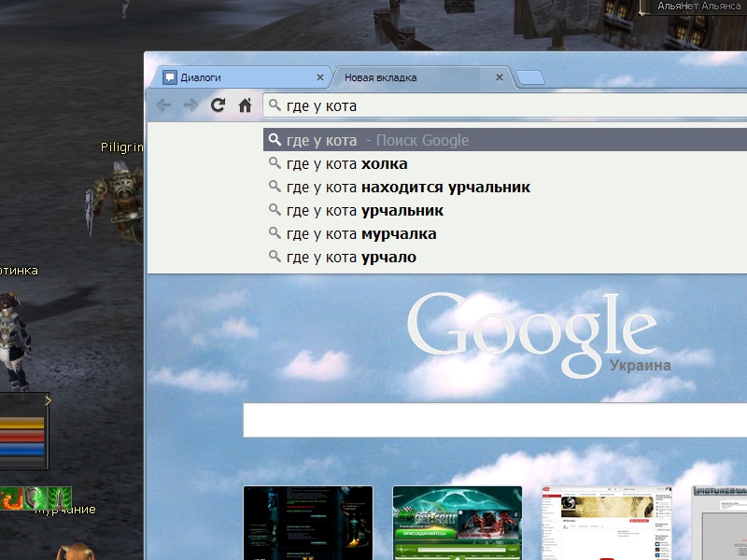
Task: Open a new tab with the tab button
Action: [x=529, y=77]
